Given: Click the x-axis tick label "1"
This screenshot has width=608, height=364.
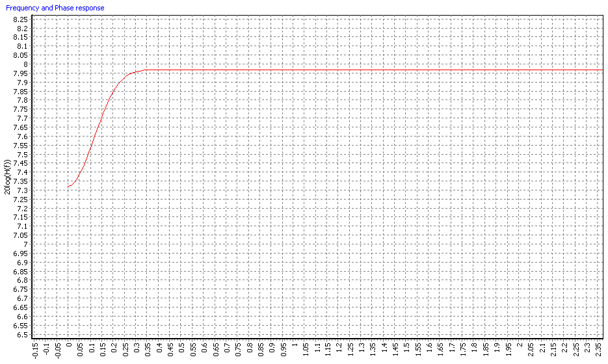Looking at the screenshot, I should point(295,344).
